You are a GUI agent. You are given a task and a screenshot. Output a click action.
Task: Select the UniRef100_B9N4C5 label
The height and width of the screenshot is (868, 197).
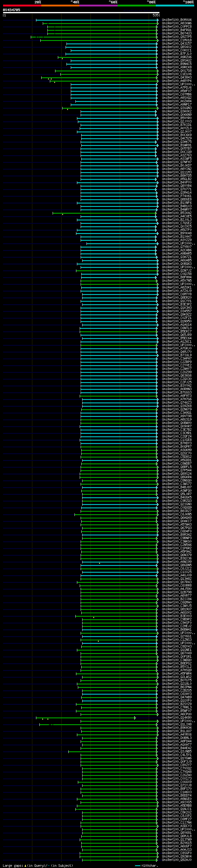click(x=176, y=64)
